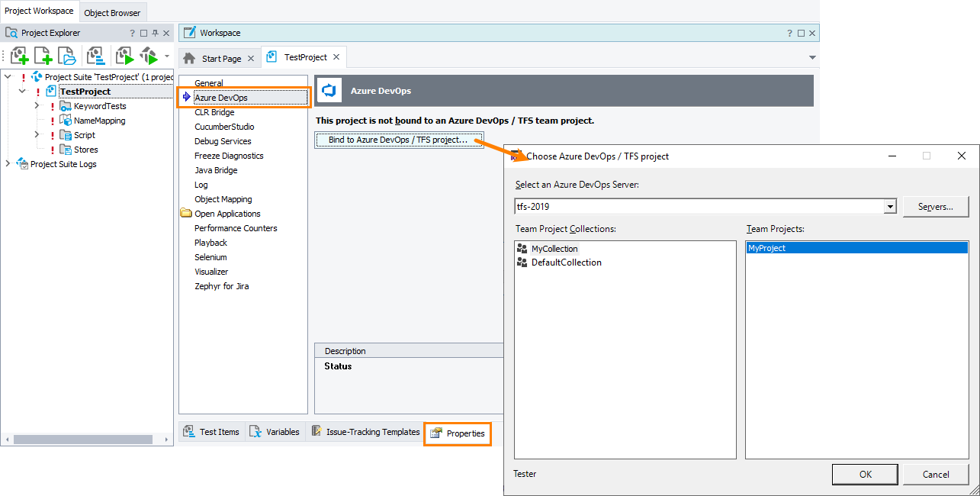Screen dimensions: 980x496
Task: Click the Workspace panel help icon
Action: [789, 33]
